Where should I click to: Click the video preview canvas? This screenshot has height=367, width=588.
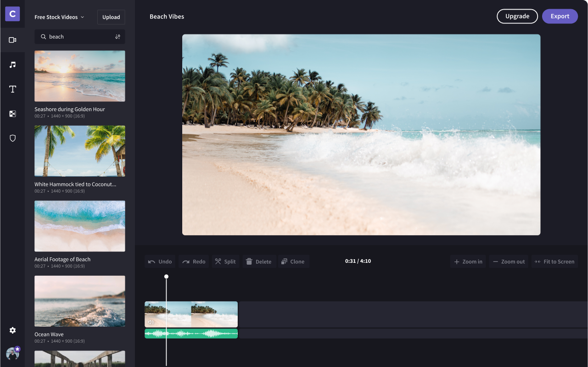(361, 135)
